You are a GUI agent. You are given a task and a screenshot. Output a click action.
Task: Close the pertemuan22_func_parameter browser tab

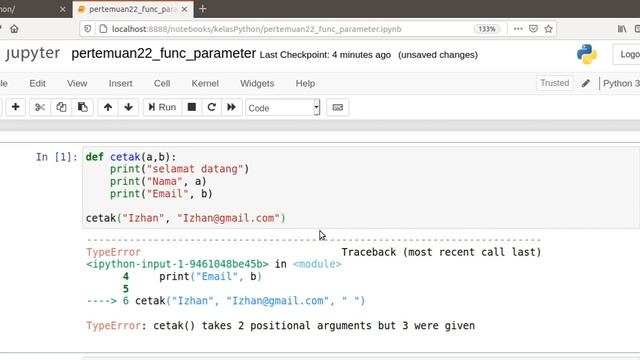click(184, 9)
